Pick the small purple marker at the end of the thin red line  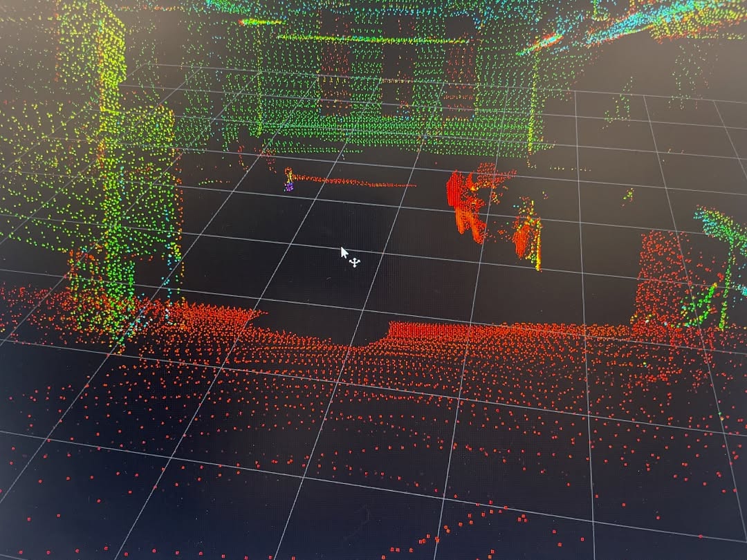(288, 187)
